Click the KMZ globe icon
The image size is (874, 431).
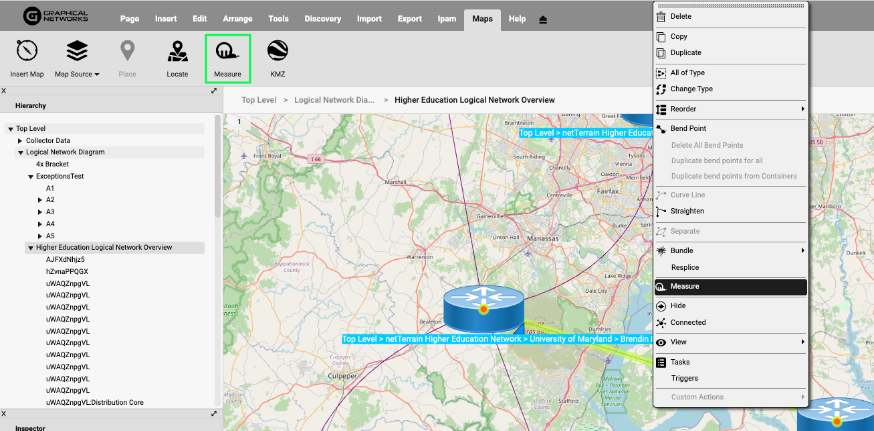coord(278,51)
